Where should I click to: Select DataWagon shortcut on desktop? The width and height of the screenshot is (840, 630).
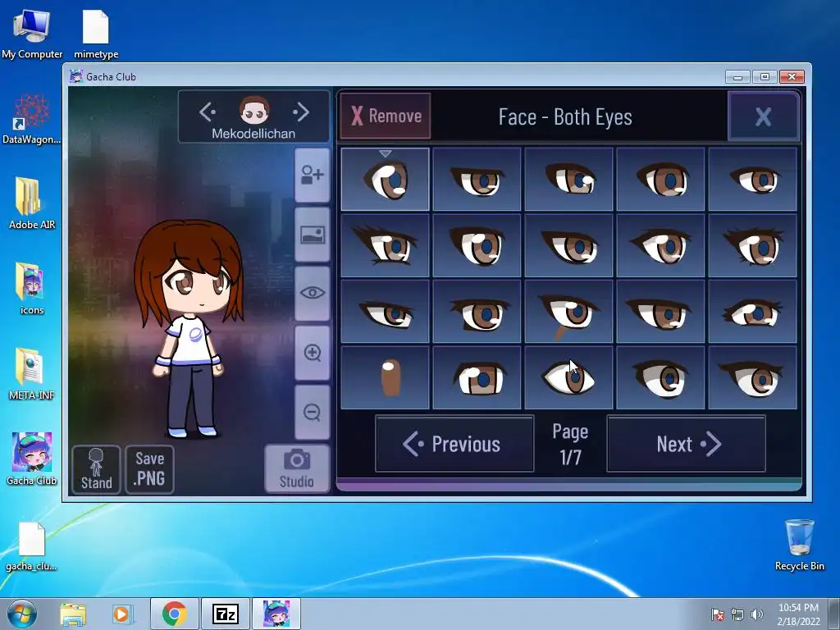32,119
